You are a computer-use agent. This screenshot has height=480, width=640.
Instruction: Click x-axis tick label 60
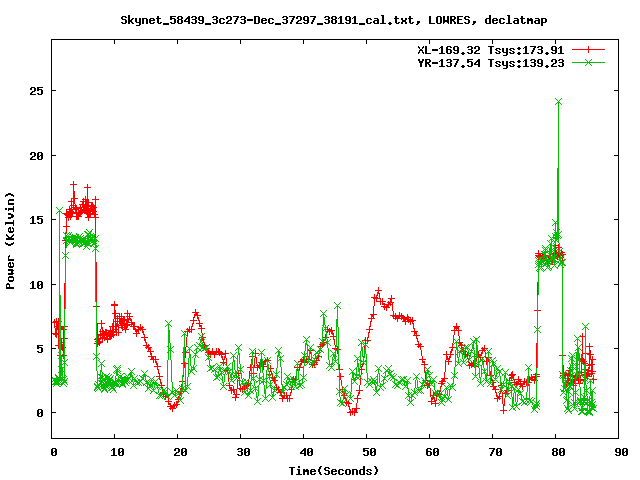pos(432,452)
